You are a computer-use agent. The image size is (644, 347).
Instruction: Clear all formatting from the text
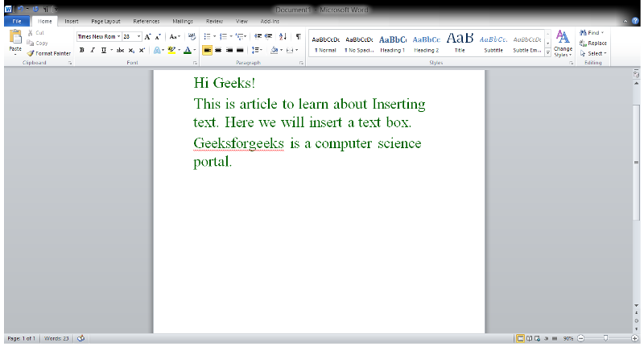192,36
